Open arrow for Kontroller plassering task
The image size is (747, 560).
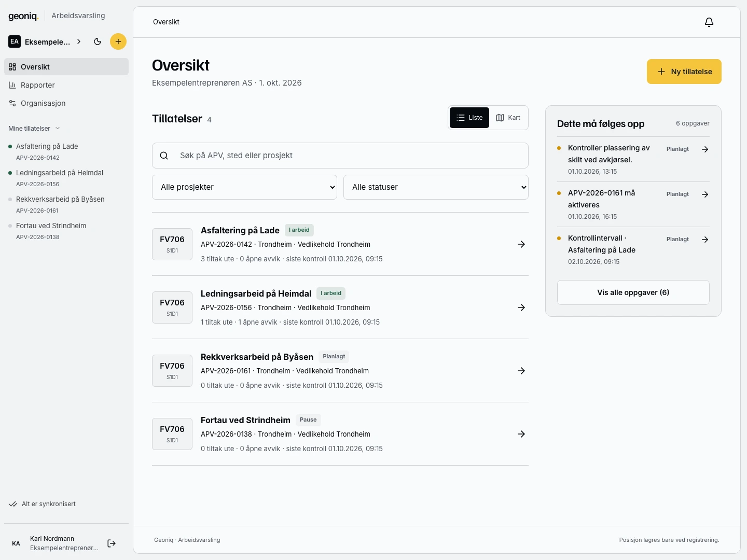(x=705, y=149)
